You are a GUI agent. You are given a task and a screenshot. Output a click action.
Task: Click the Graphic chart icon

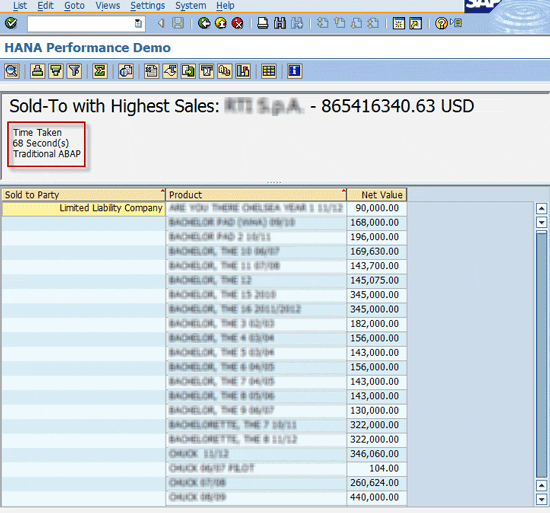243,71
